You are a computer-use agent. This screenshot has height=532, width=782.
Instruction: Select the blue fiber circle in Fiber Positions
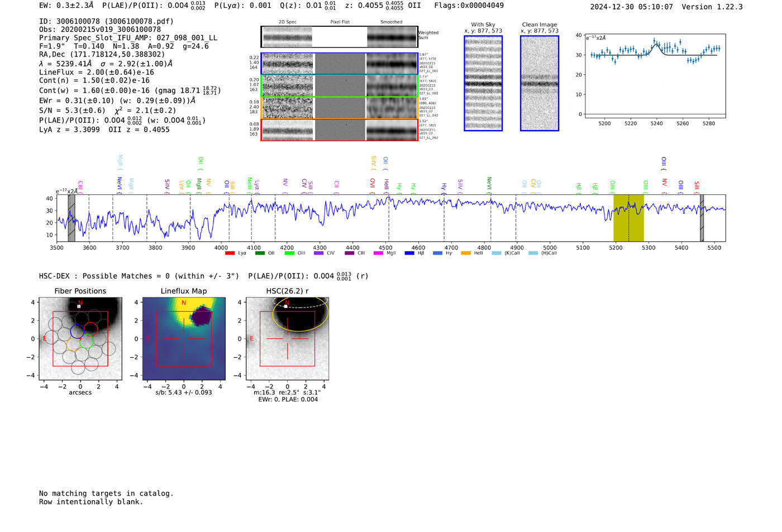[x=77, y=330]
